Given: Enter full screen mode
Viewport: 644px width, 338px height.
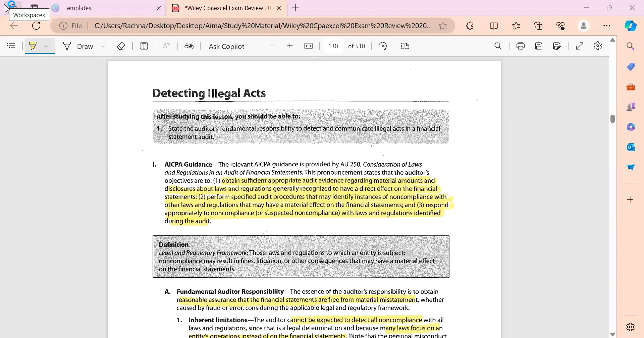Looking at the screenshot, I should click(x=580, y=46).
